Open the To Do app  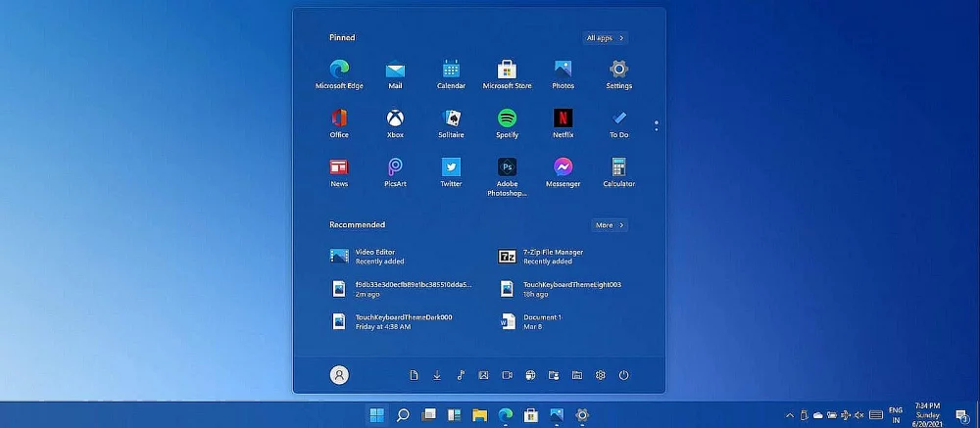coord(618,123)
